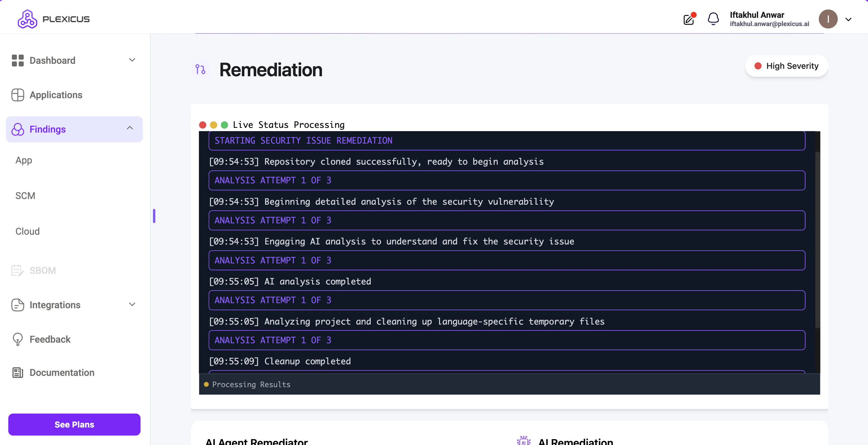Click the Integrations sidebar icon
The image size is (868, 445).
click(17, 305)
